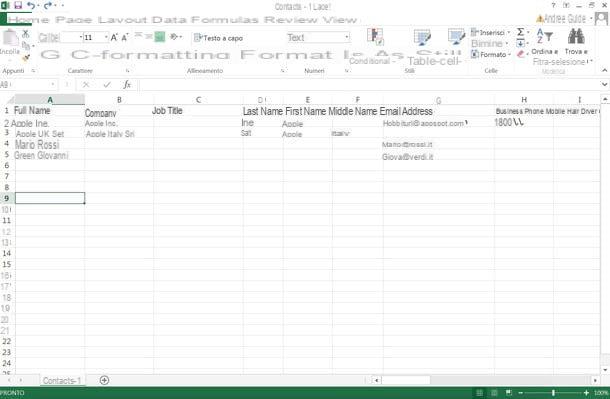The image size is (610, 399).
Task: Click the zoom slider handle
Action: pyautogui.click(x=553, y=393)
